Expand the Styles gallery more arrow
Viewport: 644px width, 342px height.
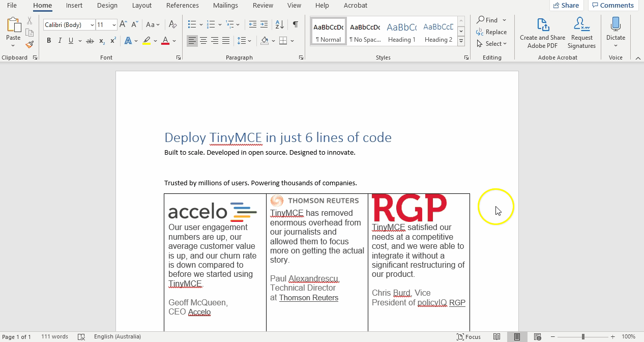point(461,41)
